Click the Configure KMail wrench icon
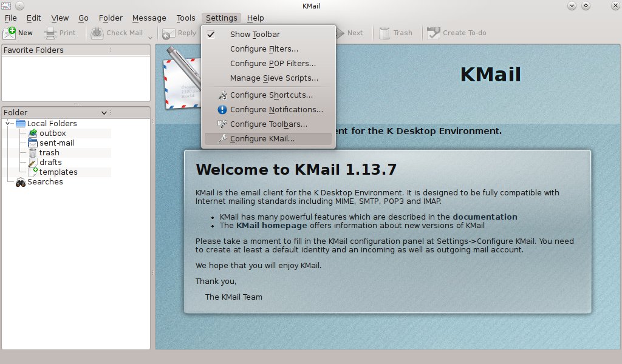Viewport: 622px width, 364px height. 222,139
